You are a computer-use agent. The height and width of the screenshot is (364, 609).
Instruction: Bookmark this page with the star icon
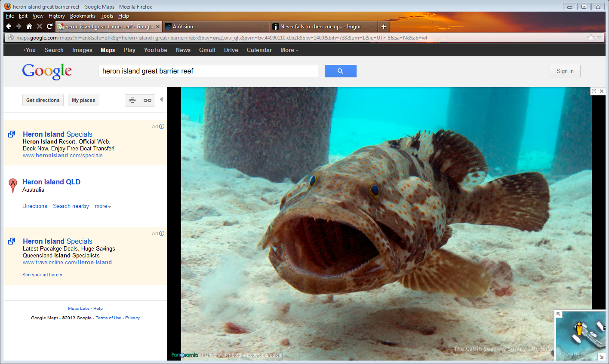[591, 37]
